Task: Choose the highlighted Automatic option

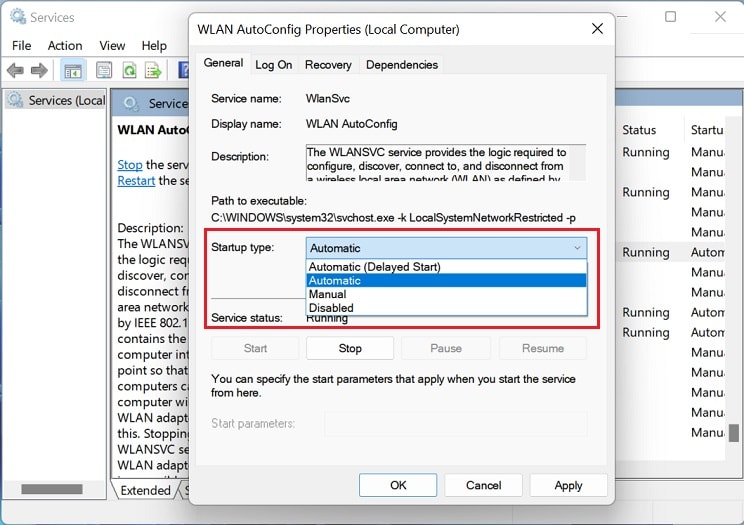Action: tap(446, 281)
